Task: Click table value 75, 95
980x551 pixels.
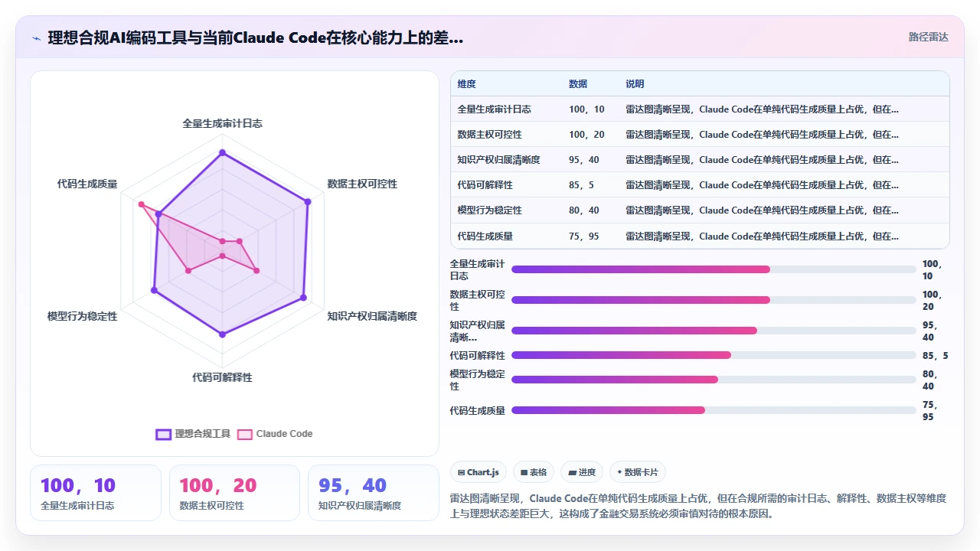Action: tap(584, 236)
